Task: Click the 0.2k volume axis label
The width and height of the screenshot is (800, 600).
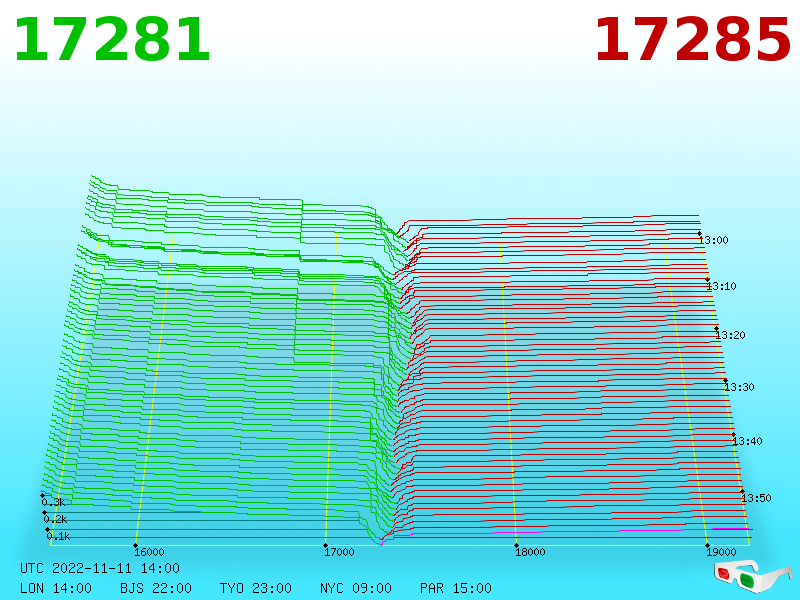Action: pyautogui.click(x=55, y=519)
